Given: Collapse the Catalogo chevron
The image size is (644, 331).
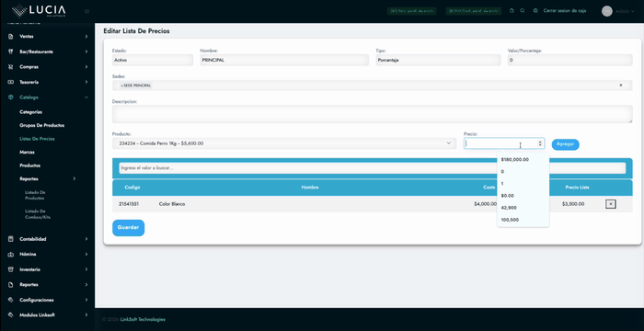Looking at the screenshot, I should pos(86,97).
